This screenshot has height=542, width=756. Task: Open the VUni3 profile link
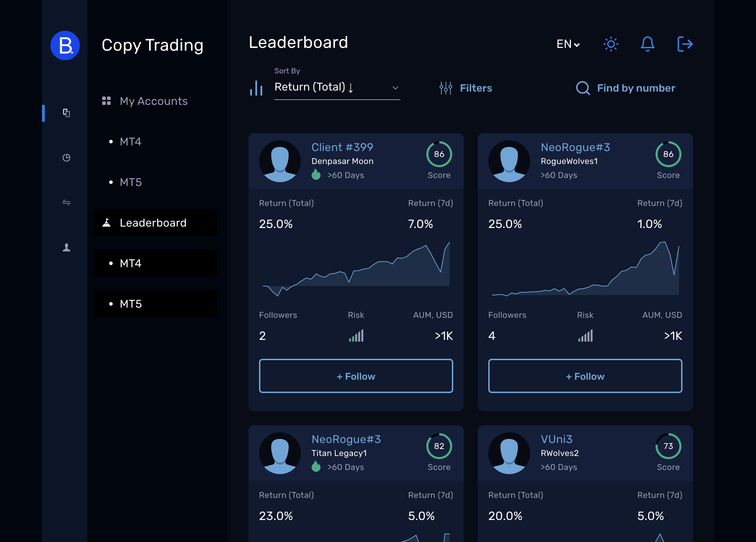click(556, 439)
